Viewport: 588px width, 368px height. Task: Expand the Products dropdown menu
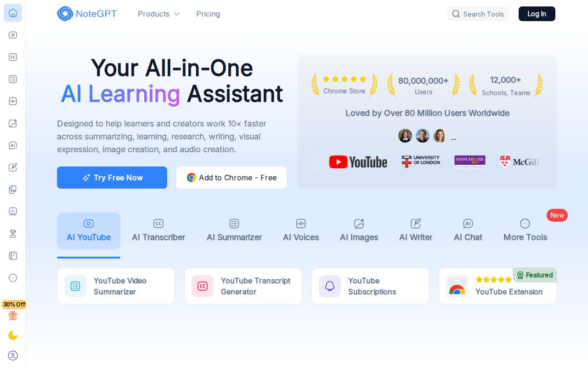point(158,14)
